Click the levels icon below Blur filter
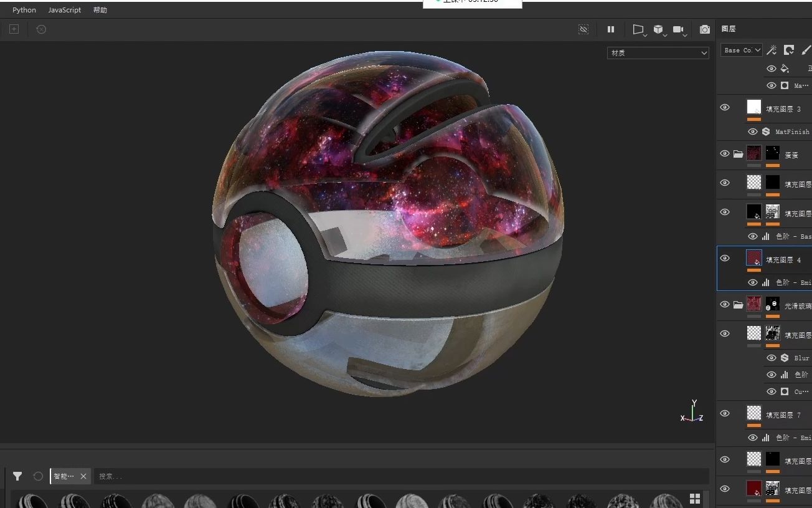Viewport: 812px width, 508px height. click(785, 375)
